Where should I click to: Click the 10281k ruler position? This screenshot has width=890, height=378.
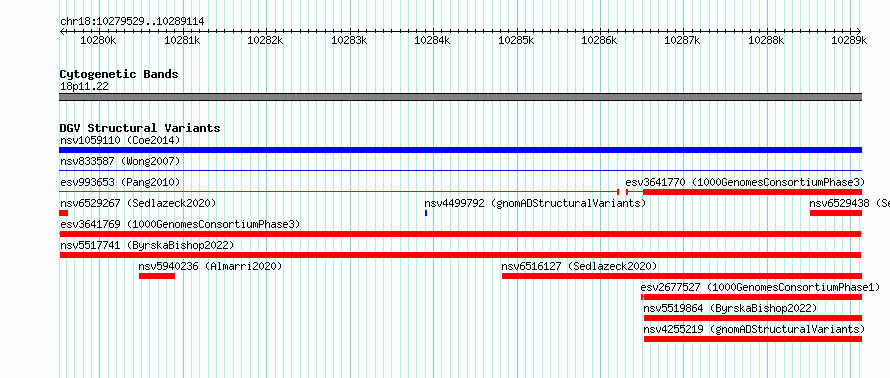pyautogui.click(x=182, y=40)
